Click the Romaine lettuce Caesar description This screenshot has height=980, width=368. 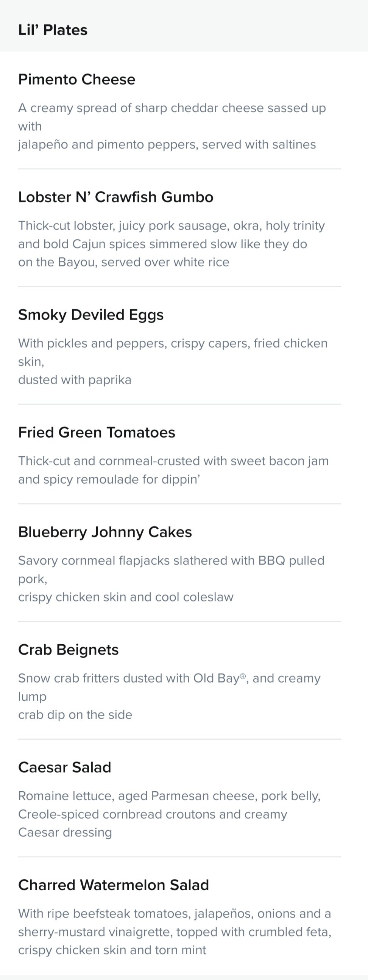[170, 814]
